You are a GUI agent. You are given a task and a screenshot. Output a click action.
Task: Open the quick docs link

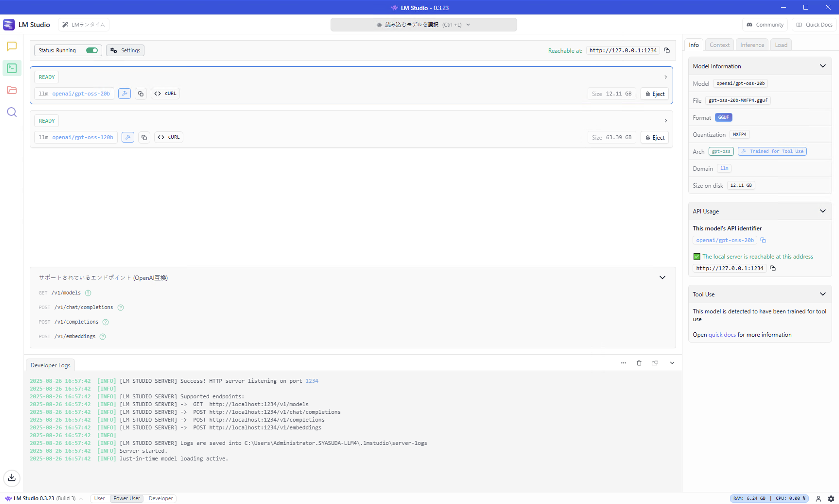(722, 335)
